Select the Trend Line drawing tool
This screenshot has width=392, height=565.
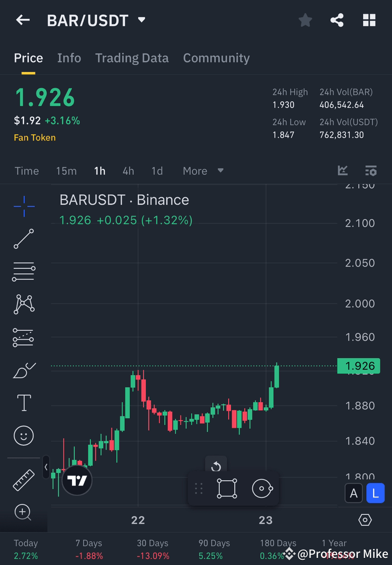click(24, 239)
